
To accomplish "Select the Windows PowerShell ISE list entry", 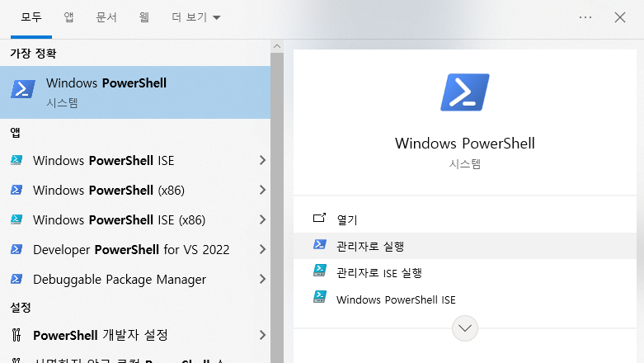I will 135,160.
